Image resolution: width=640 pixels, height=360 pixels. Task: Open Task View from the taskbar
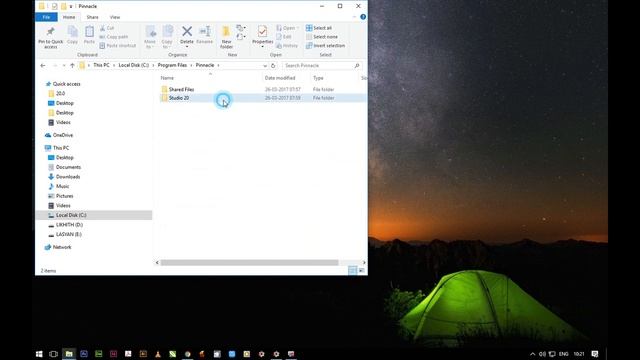(x=53, y=354)
